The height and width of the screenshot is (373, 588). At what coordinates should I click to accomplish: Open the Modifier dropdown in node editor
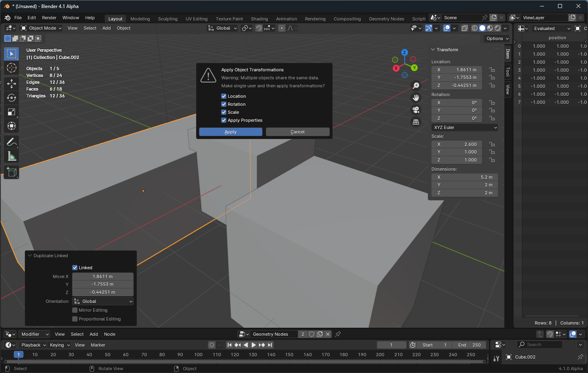point(34,334)
